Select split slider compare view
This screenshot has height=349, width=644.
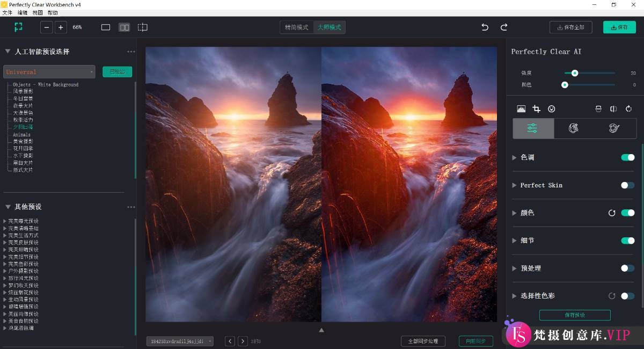142,27
